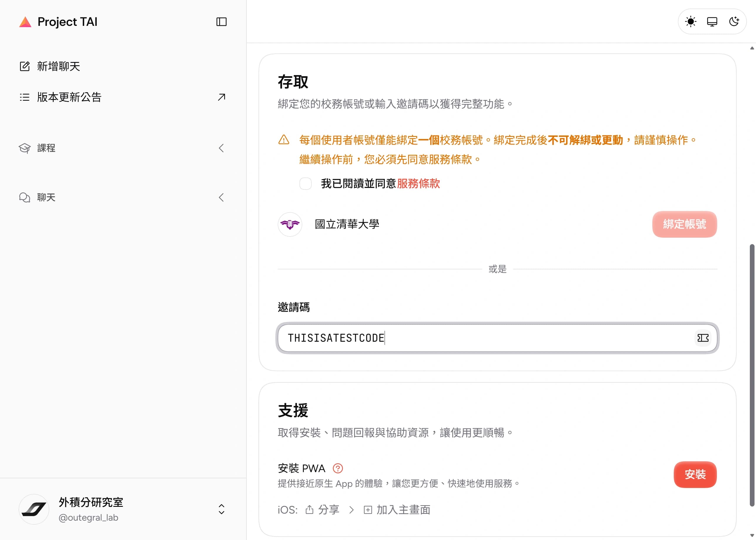Viewport: 756px width, 540px height.
Task: Switch to light theme sun icon
Action: pos(690,22)
